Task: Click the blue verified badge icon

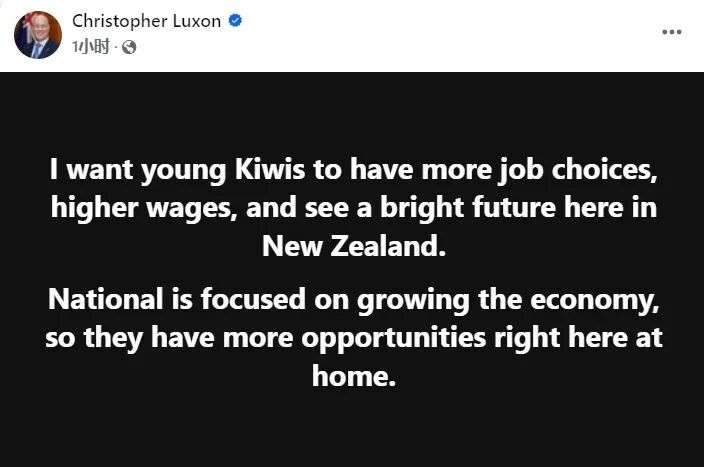Action: point(235,21)
